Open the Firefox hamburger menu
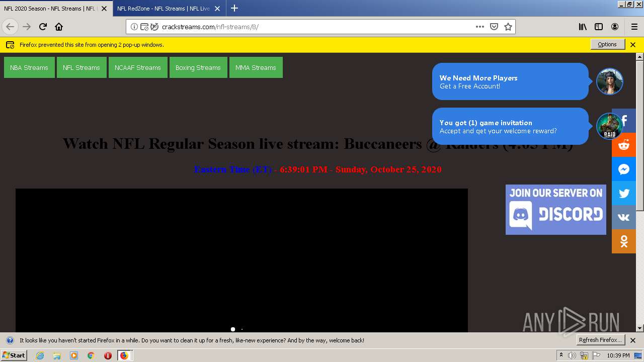The image size is (644, 362). pyautogui.click(x=634, y=27)
